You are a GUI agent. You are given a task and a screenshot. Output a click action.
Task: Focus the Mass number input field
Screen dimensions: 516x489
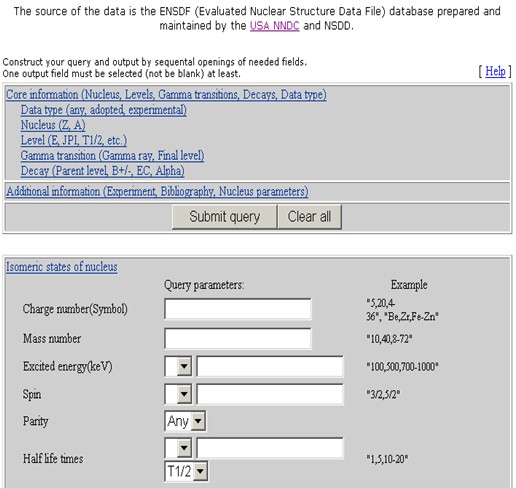pos(238,338)
